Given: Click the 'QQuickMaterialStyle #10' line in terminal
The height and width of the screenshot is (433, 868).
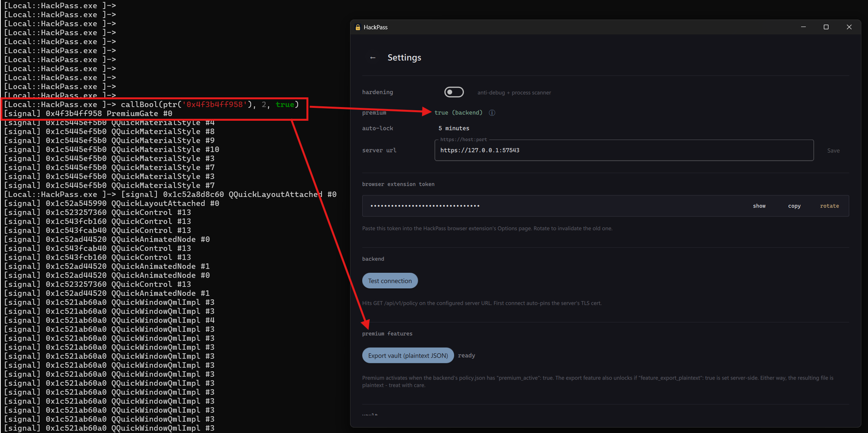Looking at the screenshot, I should 111,150.
